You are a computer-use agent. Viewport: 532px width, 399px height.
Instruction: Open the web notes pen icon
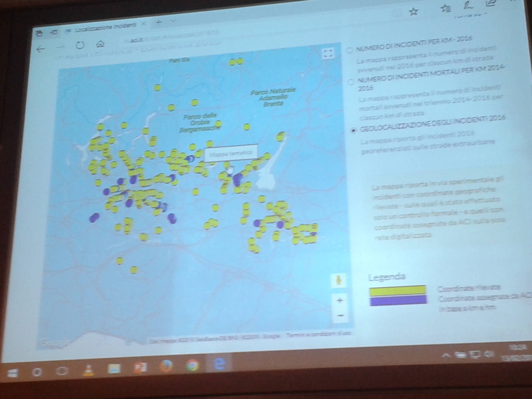point(468,5)
